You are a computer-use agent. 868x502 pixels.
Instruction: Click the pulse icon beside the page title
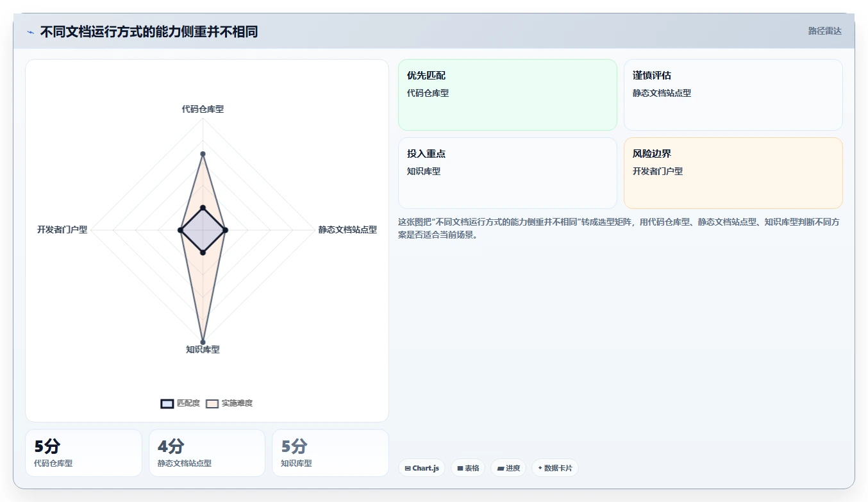point(30,32)
